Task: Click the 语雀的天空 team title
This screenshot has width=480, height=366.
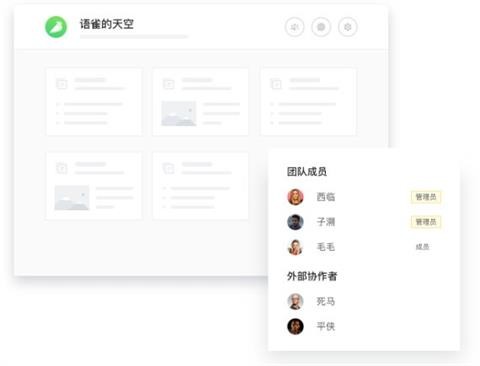Action: [107, 24]
